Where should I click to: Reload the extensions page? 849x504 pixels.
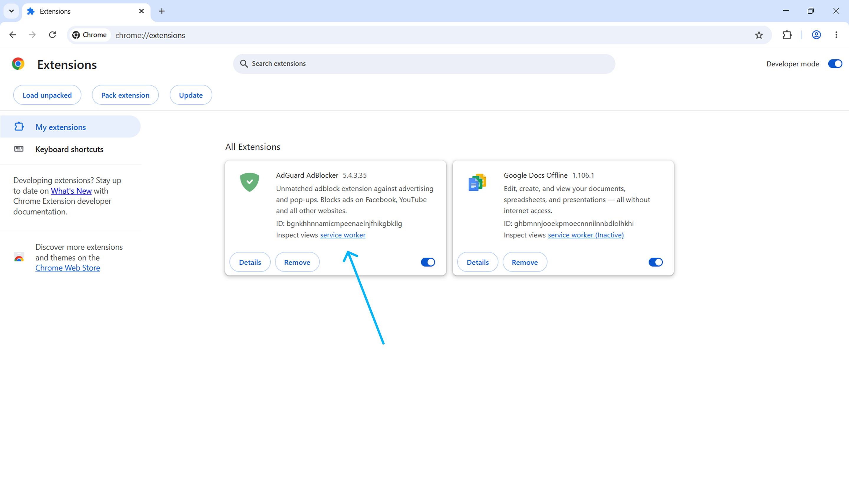(52, 35)
